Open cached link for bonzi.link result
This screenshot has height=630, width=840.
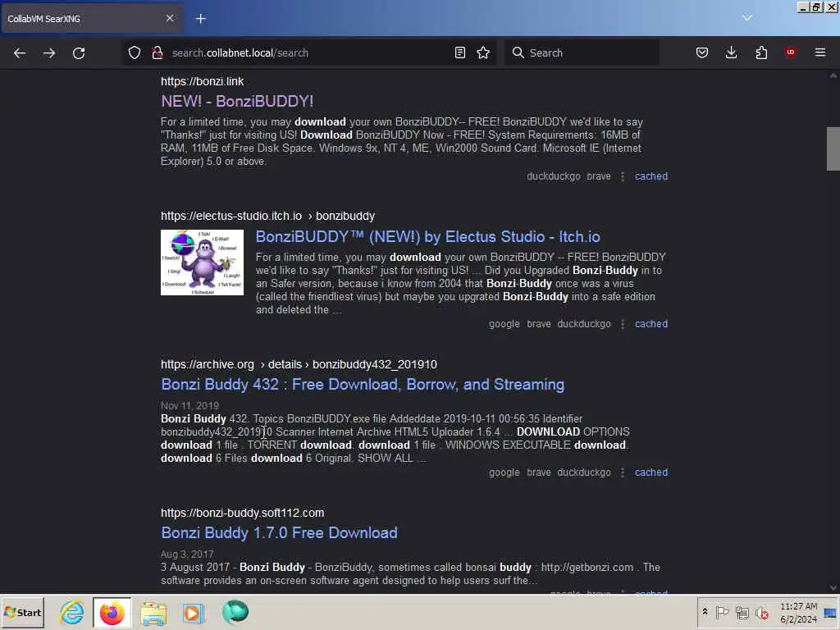(x=651, y=176)
